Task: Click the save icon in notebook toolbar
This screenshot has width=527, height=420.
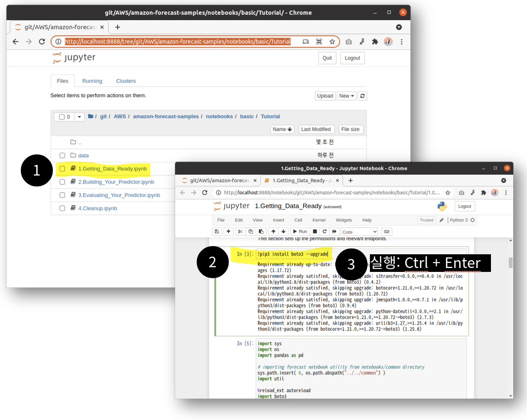Action: click(217, 232)
